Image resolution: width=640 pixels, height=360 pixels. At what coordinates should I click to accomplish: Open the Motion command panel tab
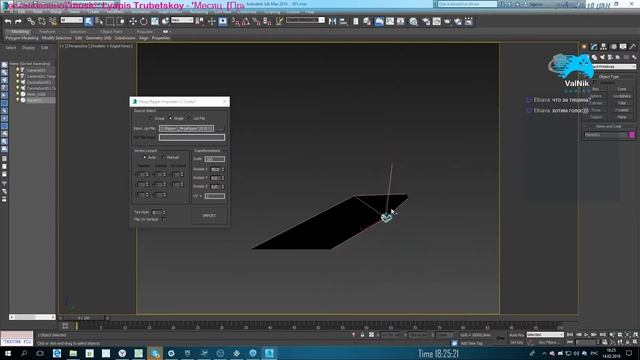pos(613,47)
